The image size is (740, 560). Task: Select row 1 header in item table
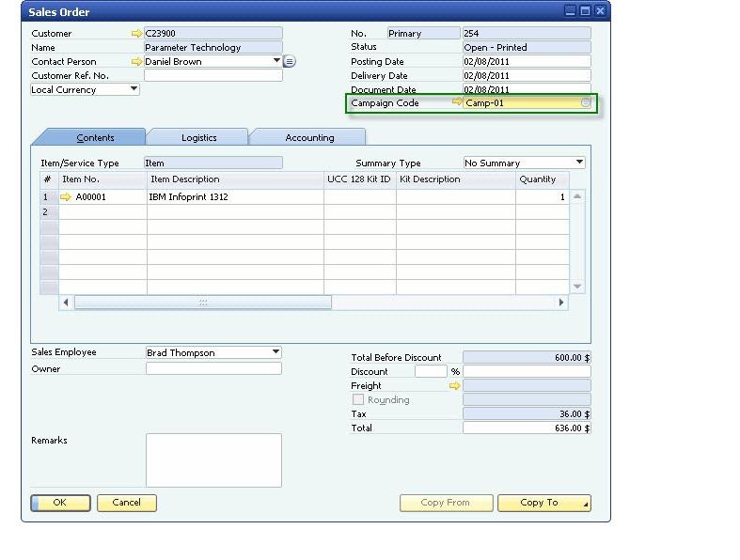pyautogui.click(x=49, y=196)
